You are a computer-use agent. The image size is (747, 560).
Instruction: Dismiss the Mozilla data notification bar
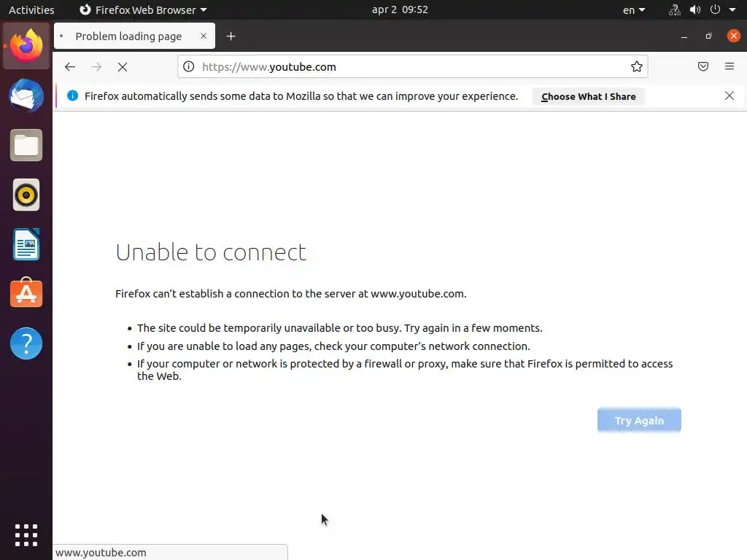tap(729, 96)
